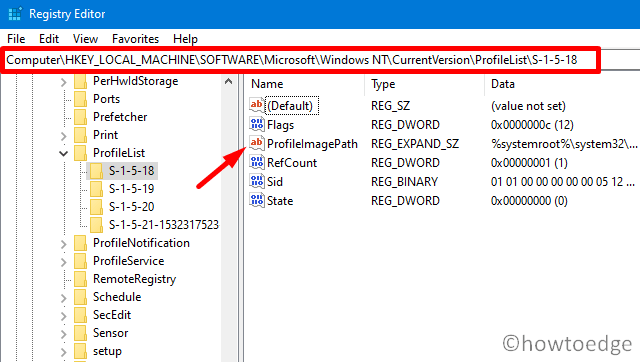Select the RemoteRegistry folder icon
This screenshot has width=640, height=362.
pyautogui.click(x=80, y=279)
